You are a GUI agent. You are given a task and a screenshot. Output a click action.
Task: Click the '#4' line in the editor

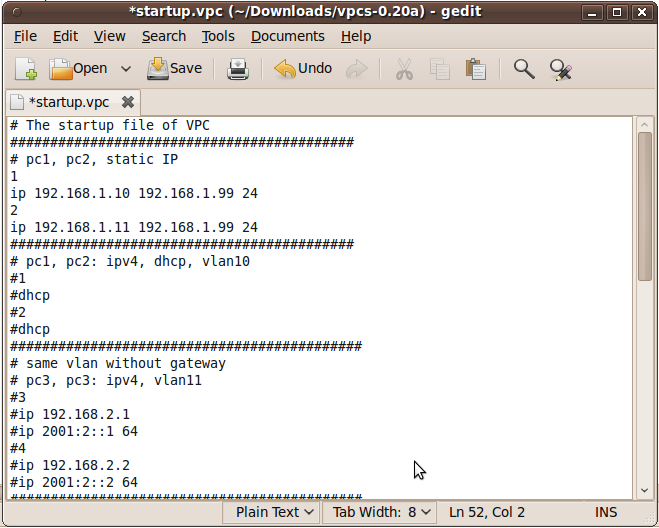18,448
